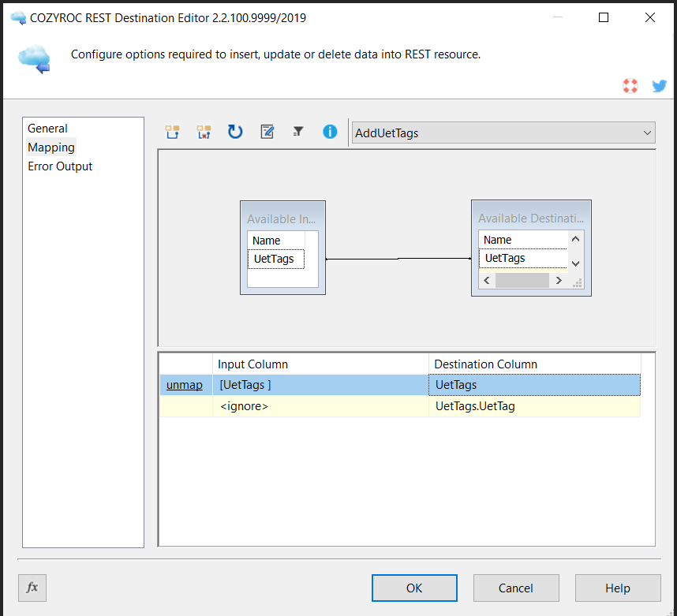The image size is (677, 616).
Task: Click the right arrow of the destination horizontal scrollbar
Action: click(x=559, y=281)
